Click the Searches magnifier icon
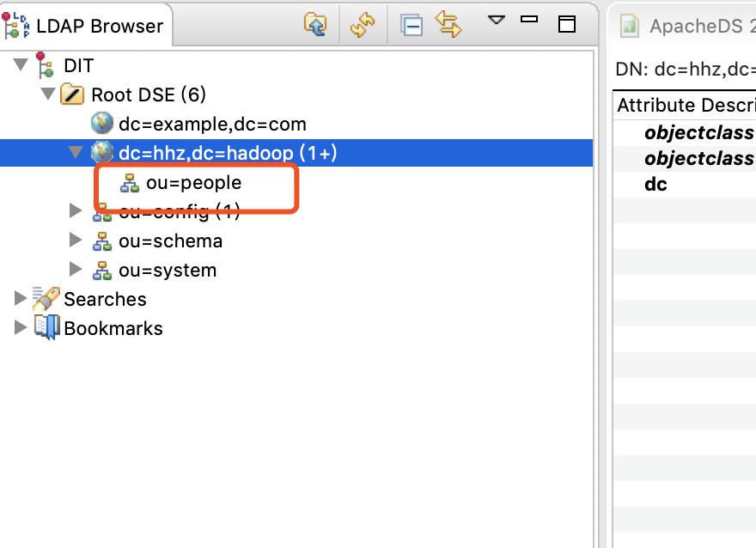Image resolution: width=756 pixels, height=548 pixels. pyautogui.click(x=46, y=299)
